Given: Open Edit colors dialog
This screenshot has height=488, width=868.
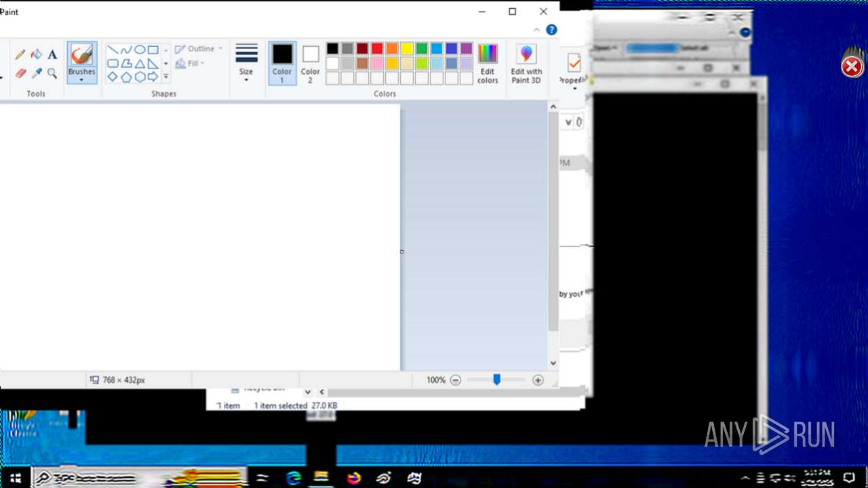Looking at the screenshot, I should [x=488, y=64].
